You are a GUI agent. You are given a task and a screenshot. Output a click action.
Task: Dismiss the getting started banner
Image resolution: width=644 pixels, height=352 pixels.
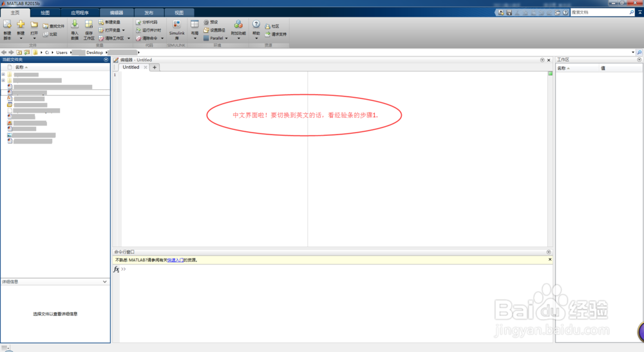pos(550,259)
